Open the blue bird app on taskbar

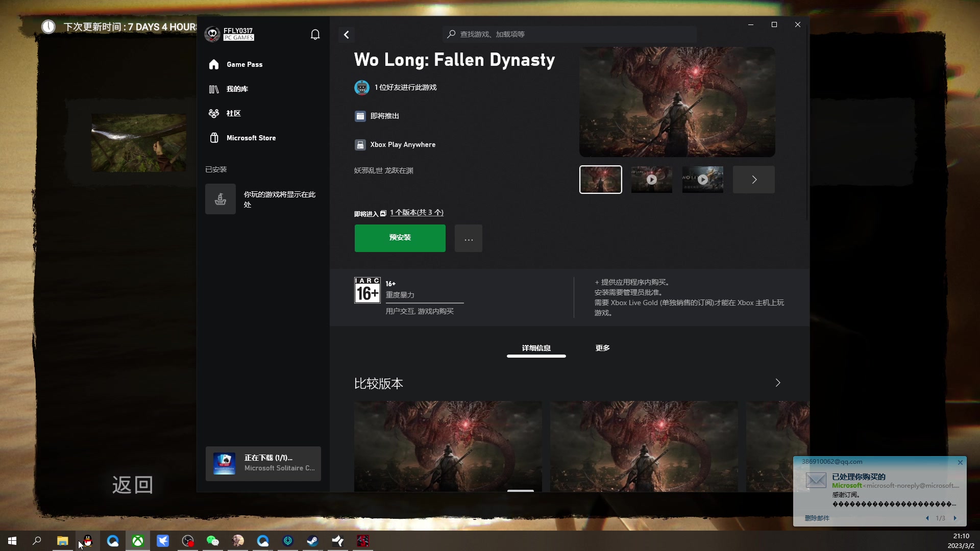pyautogui.click(x=163, y=541)
